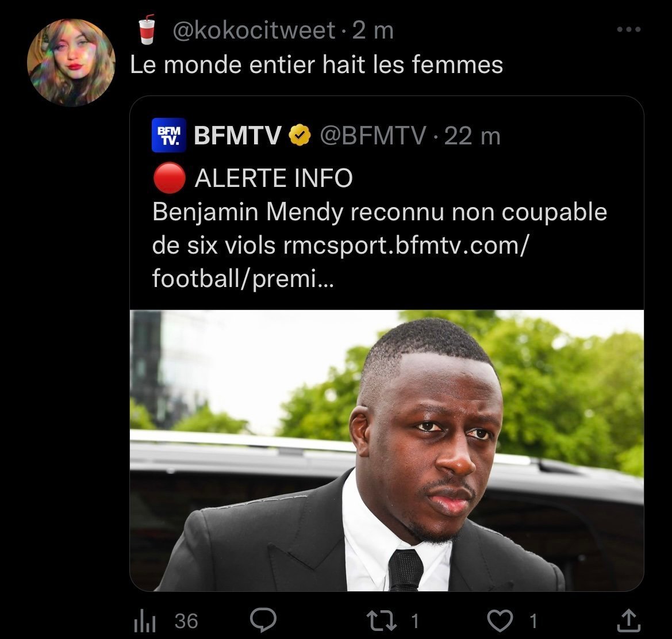Image resolution: width=672 pixels, height=639 pixels.
Task: Open the kokocitweet profile picture
Action: tap(71, 63)
